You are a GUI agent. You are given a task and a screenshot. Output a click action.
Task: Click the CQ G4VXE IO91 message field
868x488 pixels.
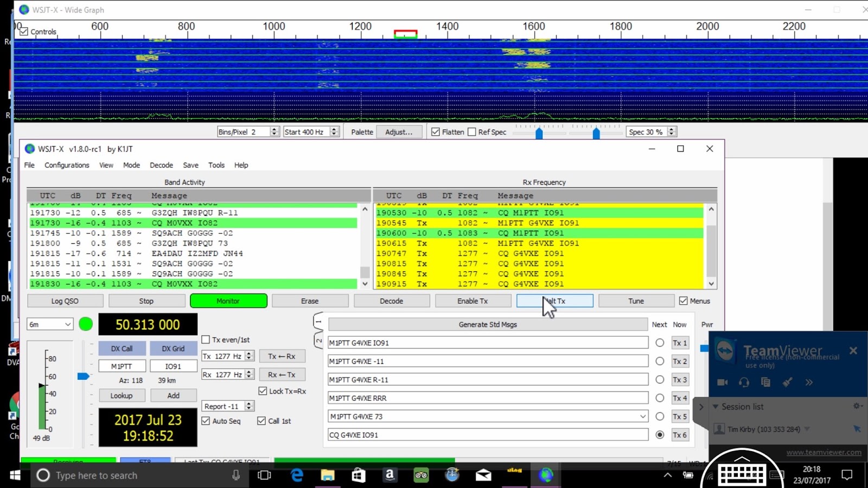488,435
